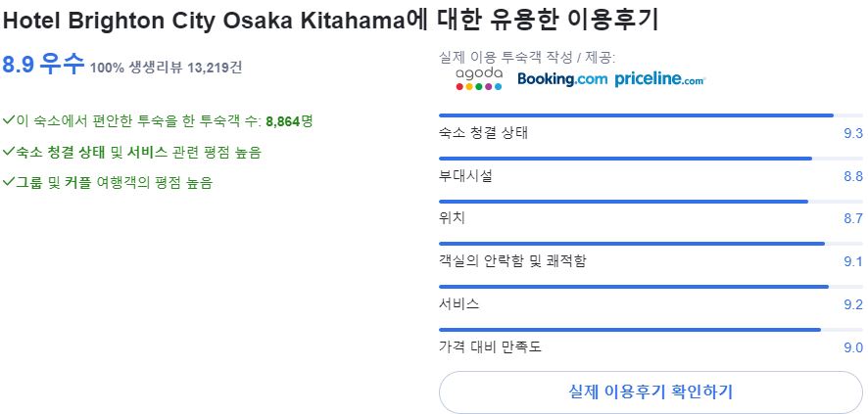Click the 8,864명 guest count text

(290, 120)
